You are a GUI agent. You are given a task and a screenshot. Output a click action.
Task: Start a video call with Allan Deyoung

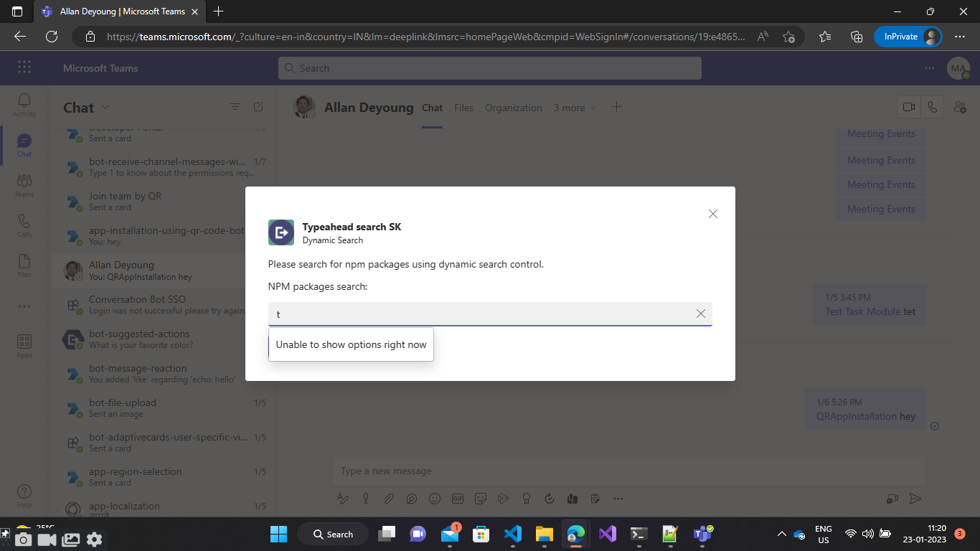[909, 106]
